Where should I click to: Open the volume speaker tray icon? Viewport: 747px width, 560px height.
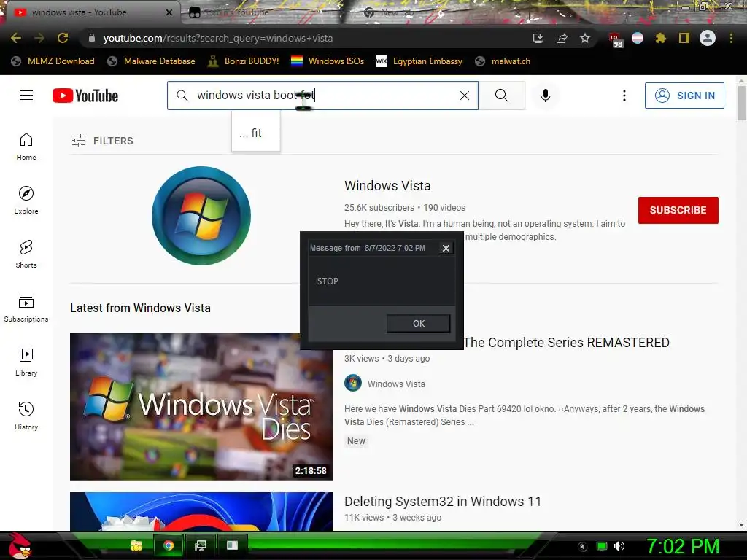(x=619, y=546)
